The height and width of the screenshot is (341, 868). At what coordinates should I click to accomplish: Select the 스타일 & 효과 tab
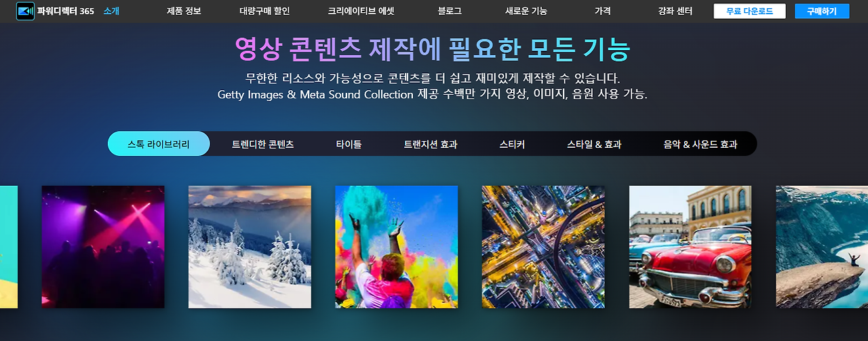tap(594, 144)
